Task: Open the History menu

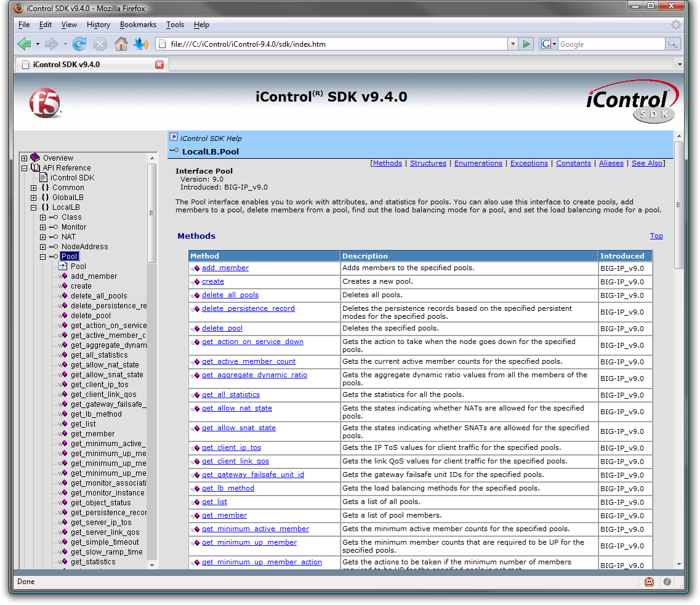Action: pos(99,25)
